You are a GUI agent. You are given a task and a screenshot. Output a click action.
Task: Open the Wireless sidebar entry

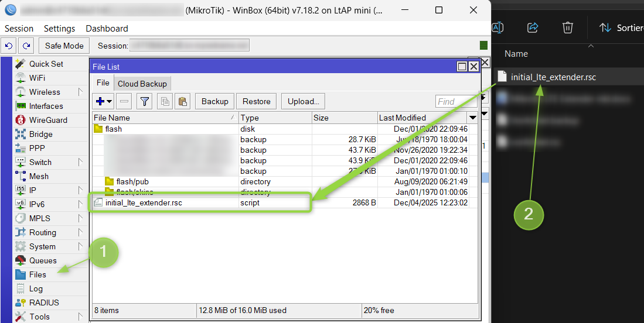click(45, 92)
